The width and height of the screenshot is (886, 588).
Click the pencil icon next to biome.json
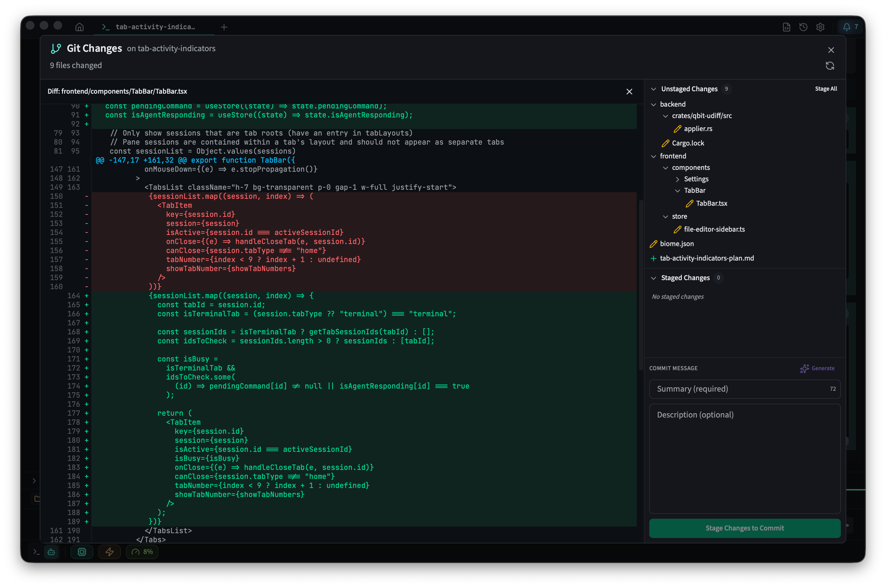(x=653, y=244)
